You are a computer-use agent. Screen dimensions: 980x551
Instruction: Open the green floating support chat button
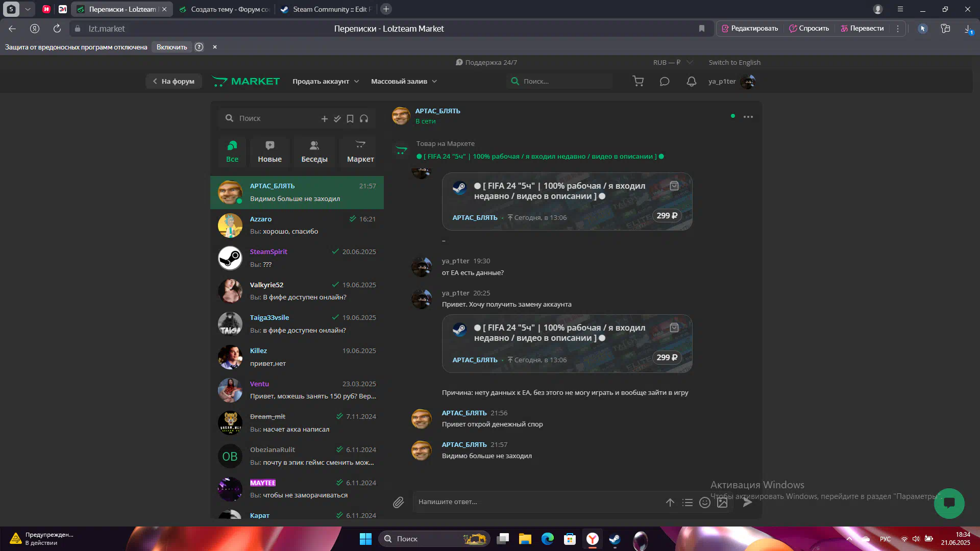click(949, 504)
